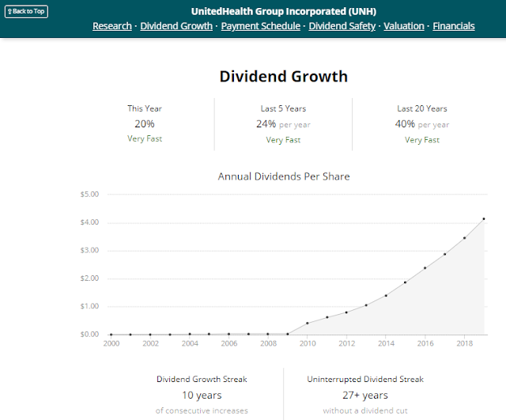
Task: Click the 20% growth value
Action: (145, 123)
